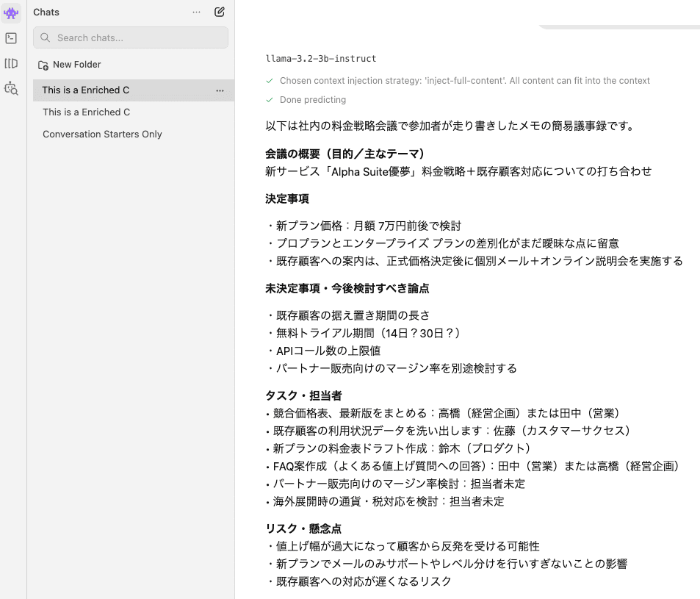Image resolution: width=700 pixels, height=599 pixels.
Task: Open the My Models library sidebar icon
Action: point(11,63)
